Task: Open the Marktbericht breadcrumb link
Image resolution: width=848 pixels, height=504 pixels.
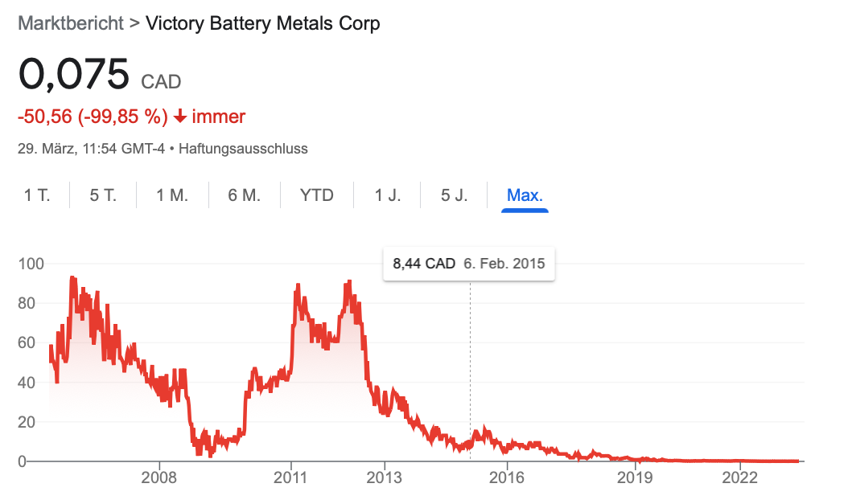Action: point(70,23)
